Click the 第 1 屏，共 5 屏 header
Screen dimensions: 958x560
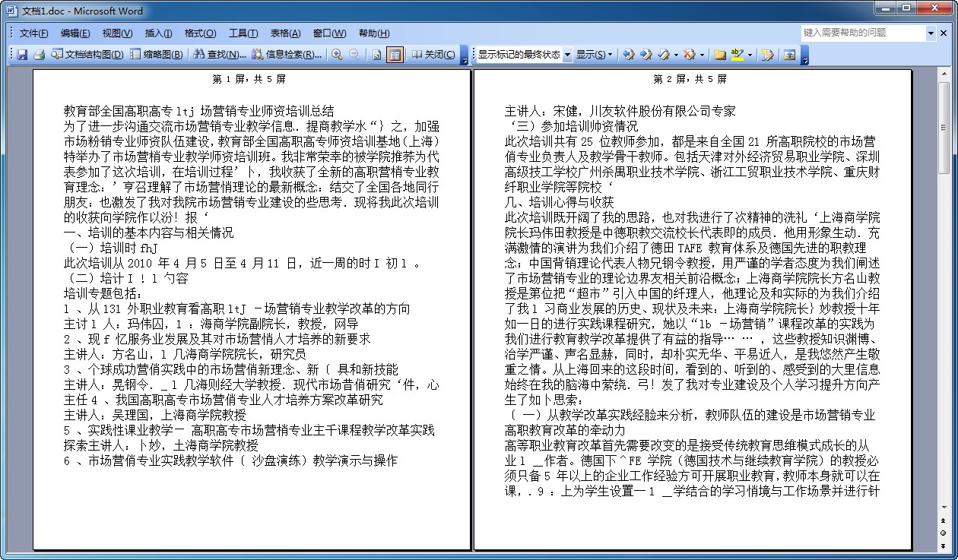click(x=249, y=79)
